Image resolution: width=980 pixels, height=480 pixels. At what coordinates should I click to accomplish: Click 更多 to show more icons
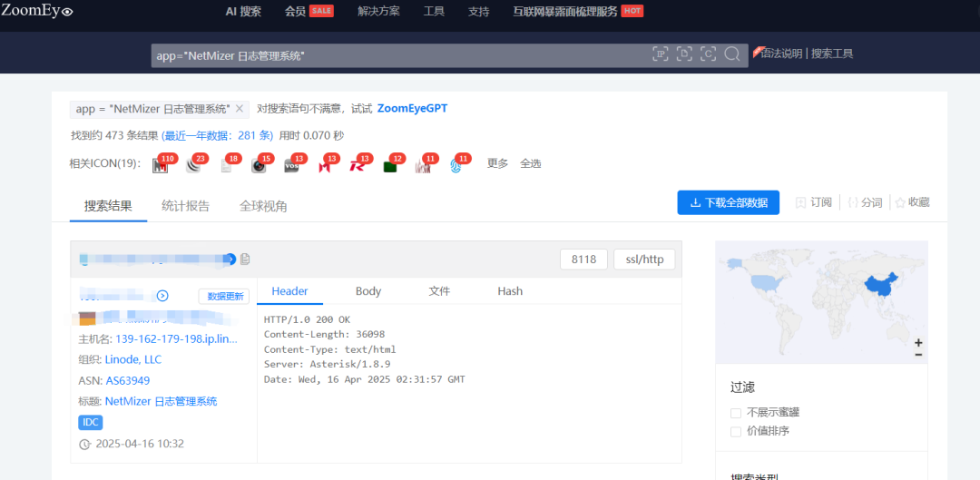pyautogui.click(x=497, y=163)
